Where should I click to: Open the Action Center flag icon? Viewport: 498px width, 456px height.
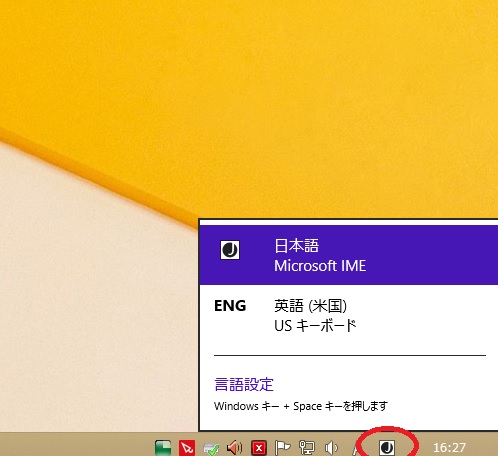282,448
